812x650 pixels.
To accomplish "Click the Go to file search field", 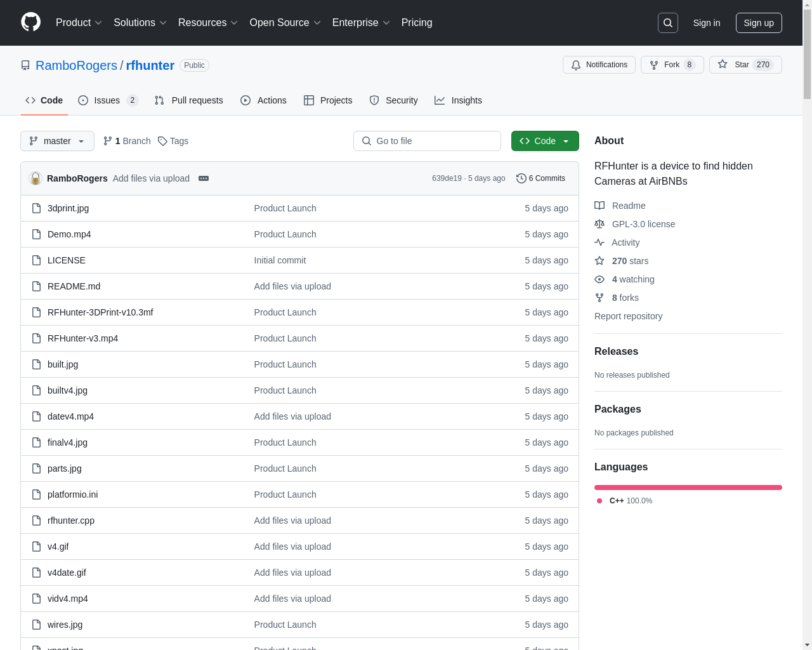I will 427,141.
